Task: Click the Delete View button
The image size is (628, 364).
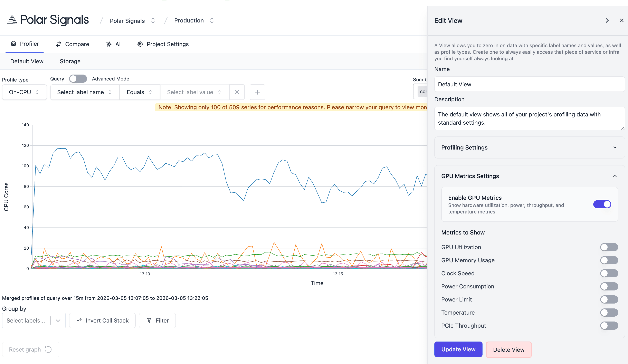Action: point(509,349)
